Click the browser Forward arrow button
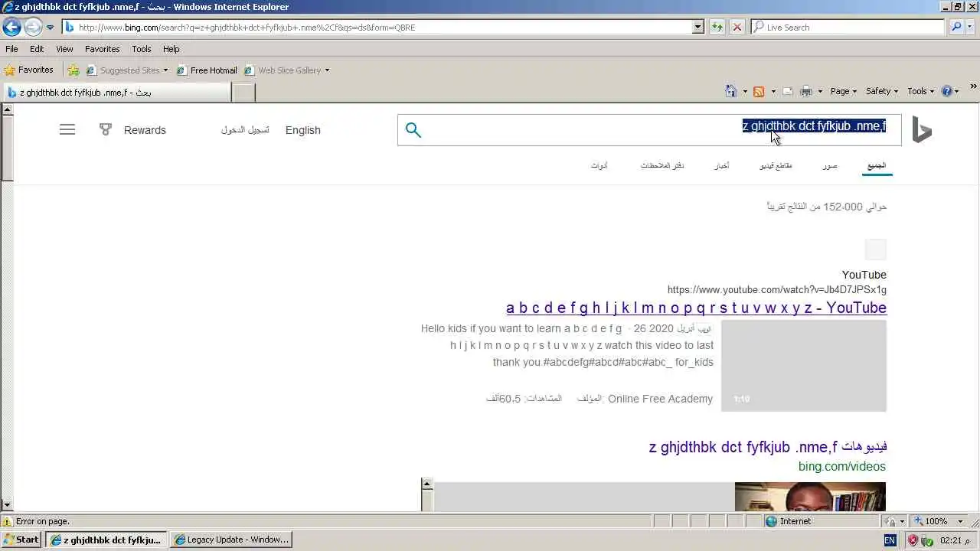980x551 pixels. [x=33, y=27]
